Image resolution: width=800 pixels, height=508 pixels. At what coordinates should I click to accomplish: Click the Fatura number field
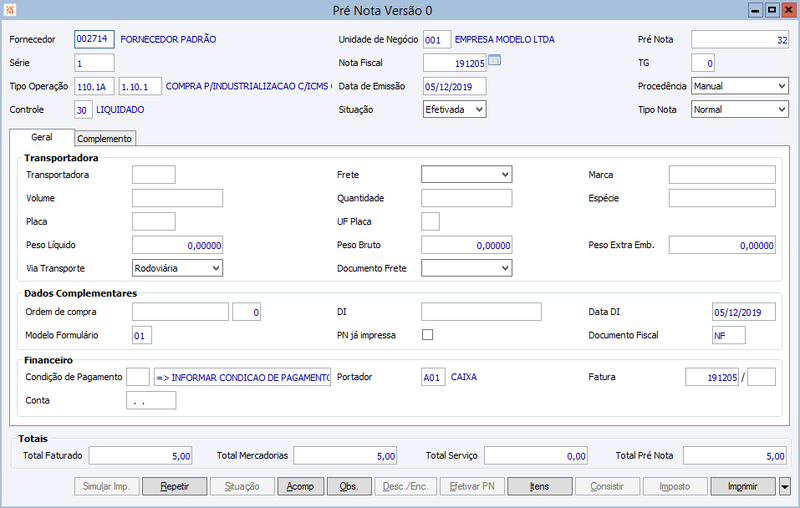click(x=712, y=377)
